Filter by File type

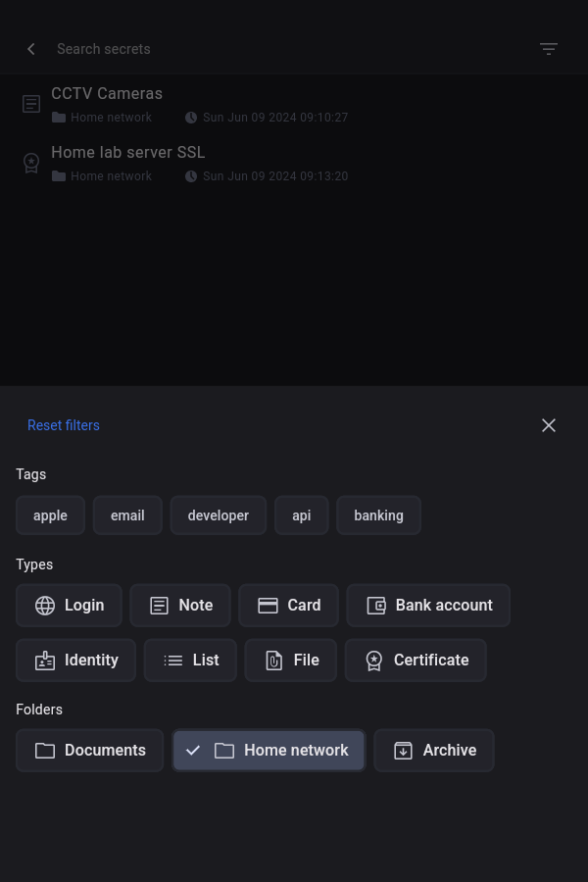pyautogui.click(x=290, y=661)
